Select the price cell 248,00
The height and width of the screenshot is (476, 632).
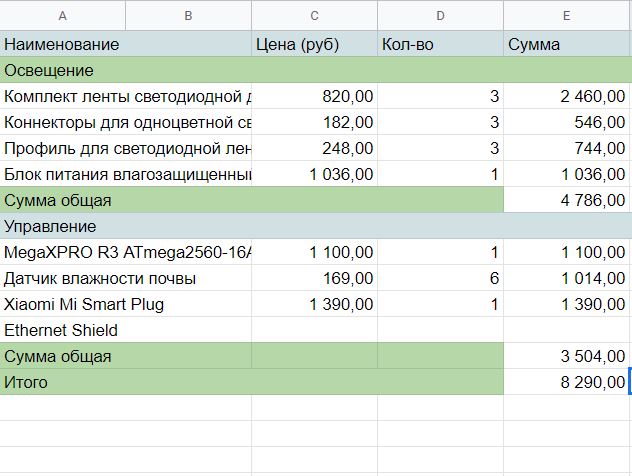coord(314,148)
